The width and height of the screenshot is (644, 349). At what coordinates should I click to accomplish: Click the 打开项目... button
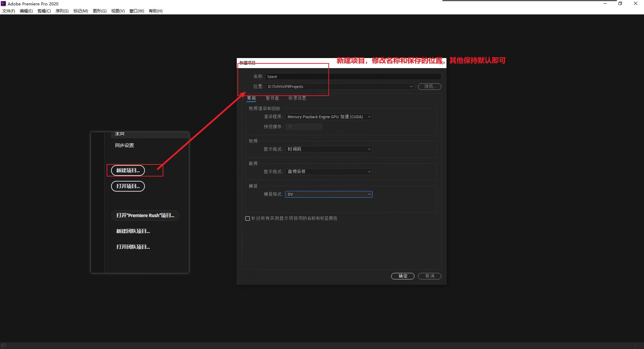click(x=128, y=186)
